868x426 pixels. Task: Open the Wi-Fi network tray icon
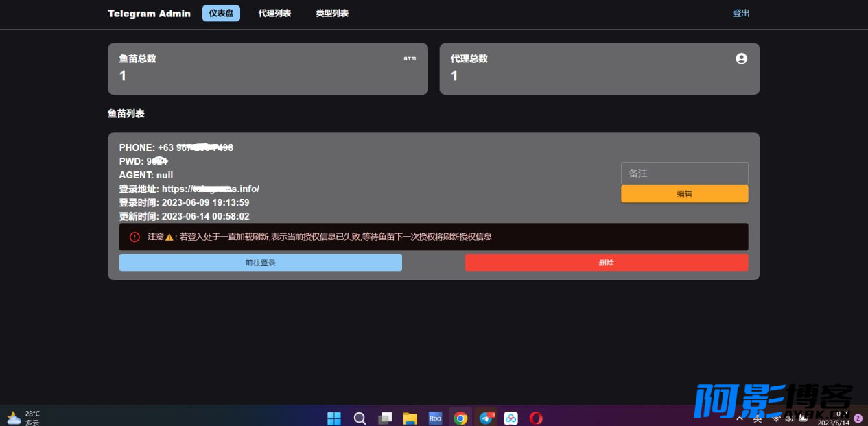point(777,418)
